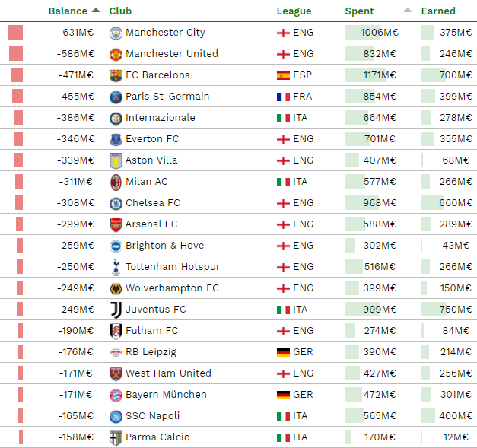Click the Tottenham Hotspur cockerel crest
This screenshot has width=477, height=448.
click(x=116, y=267)
